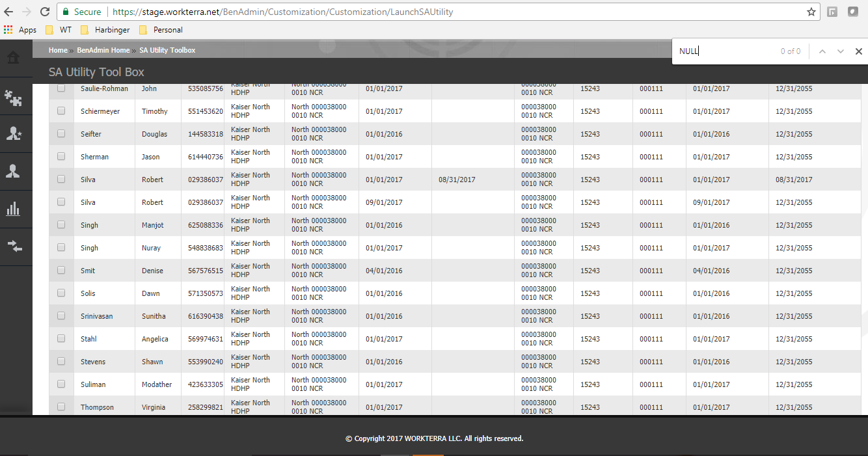Click the first extension icon beside the address bar

[832, 12]
